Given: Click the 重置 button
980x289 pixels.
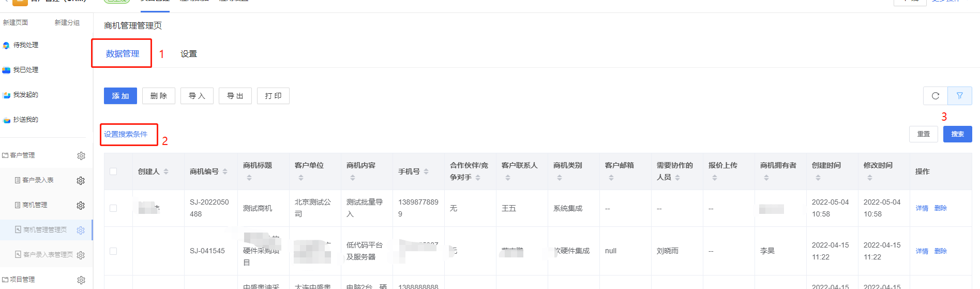Looking at the screenshot, I should pos(924,134).
